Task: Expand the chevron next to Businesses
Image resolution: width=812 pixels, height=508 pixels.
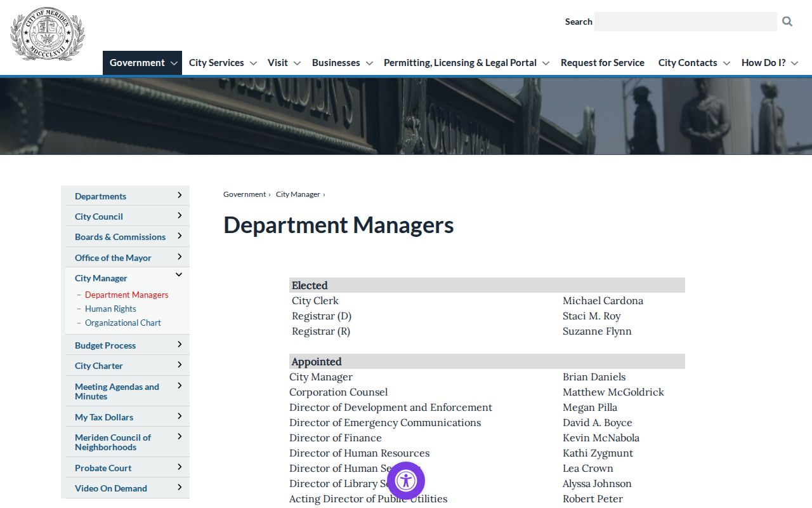Action: [x=369, y=63]
